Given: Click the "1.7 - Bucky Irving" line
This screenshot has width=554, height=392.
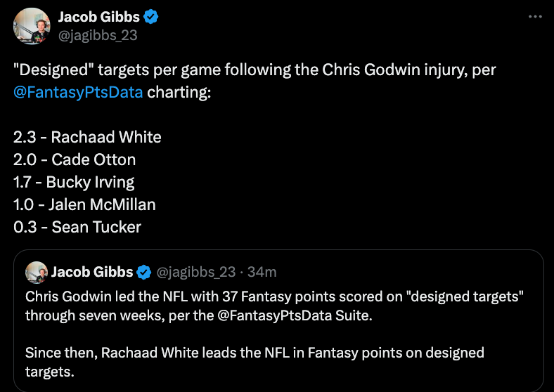Looking at the screenshot, I should point(74,182).
